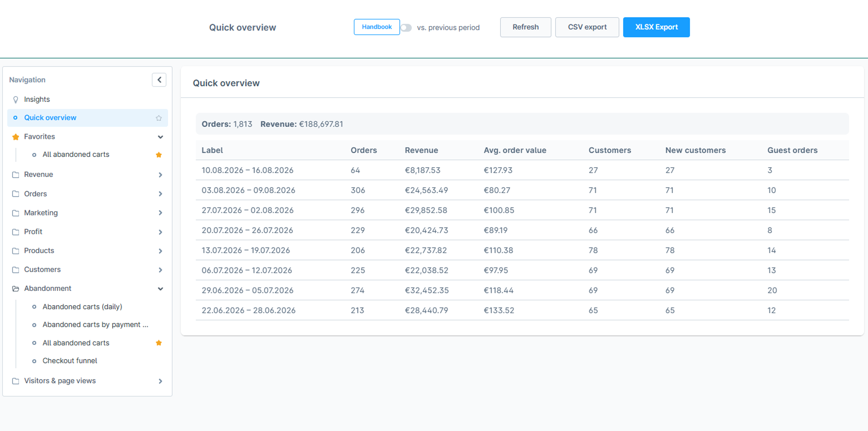Click the Revenue folder icon
The width and height of the screenshot is (868, 431).
[x=16, y=175]
